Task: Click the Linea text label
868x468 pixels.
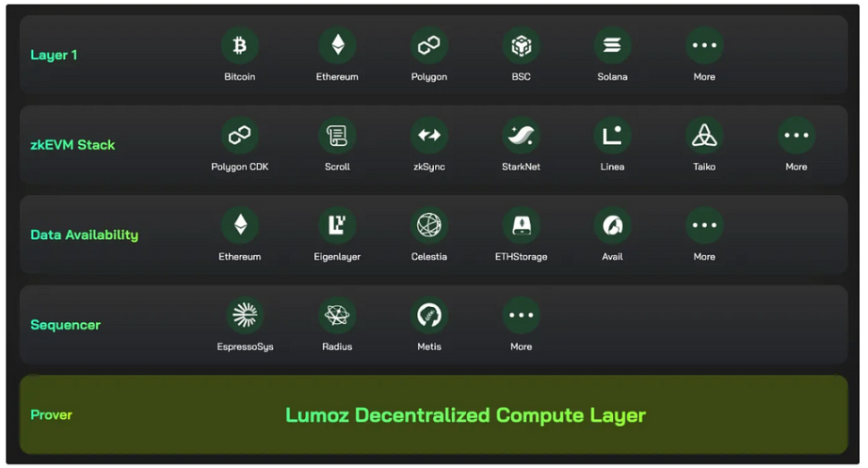Action: click(x=612, y=167)
